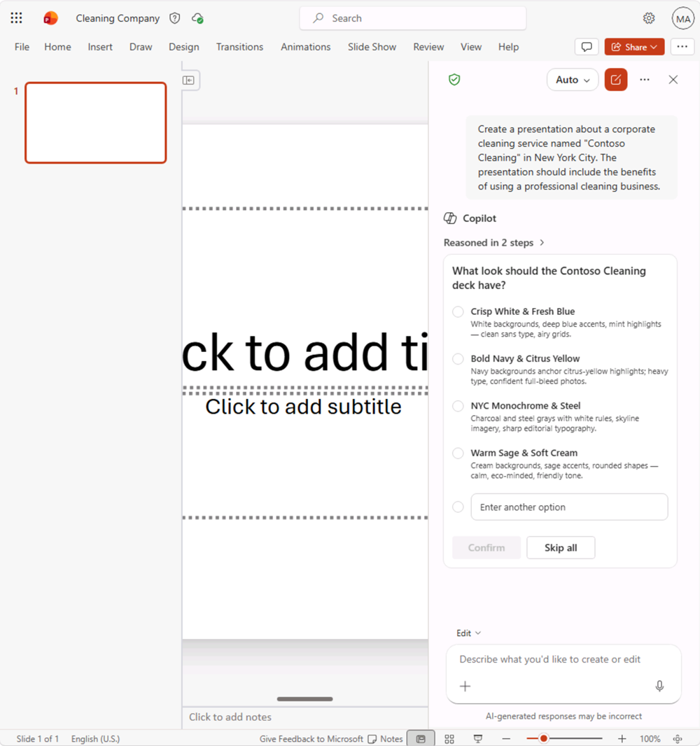Click the Skip all button

561,548
